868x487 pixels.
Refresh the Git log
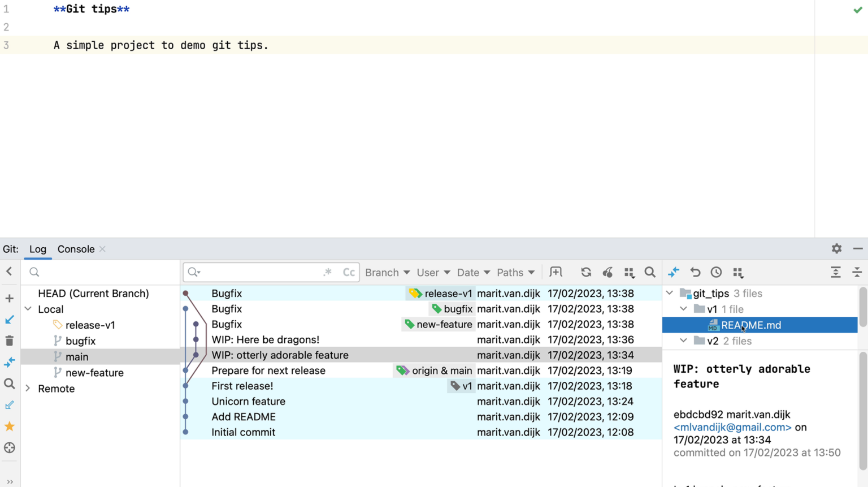click(x=586, y=273)
